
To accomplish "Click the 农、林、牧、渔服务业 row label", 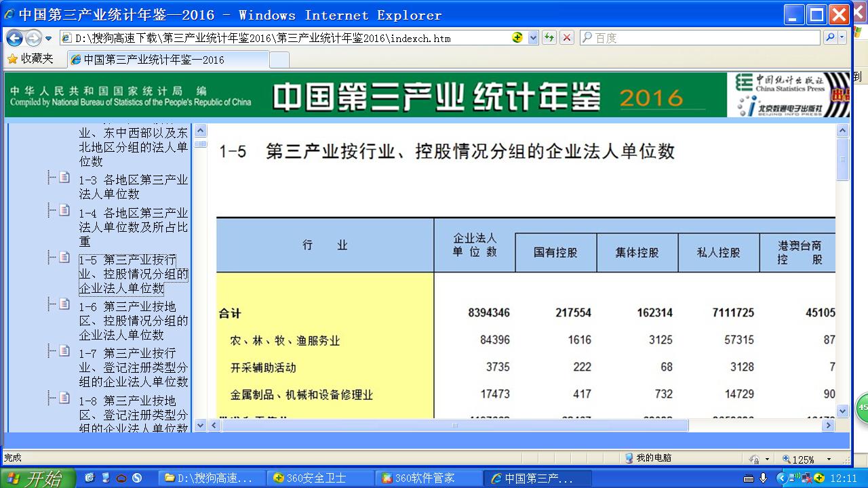I will pos(285,340).
